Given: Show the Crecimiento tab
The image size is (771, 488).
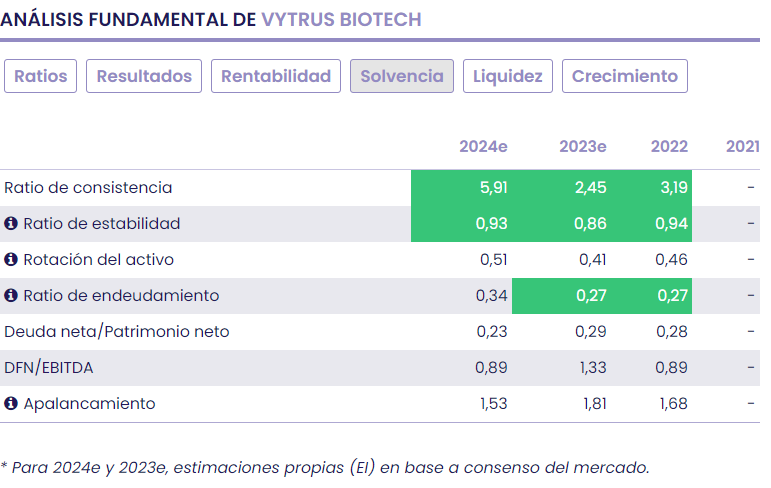Looking at the screenshot, I should (x=625, y=76).
